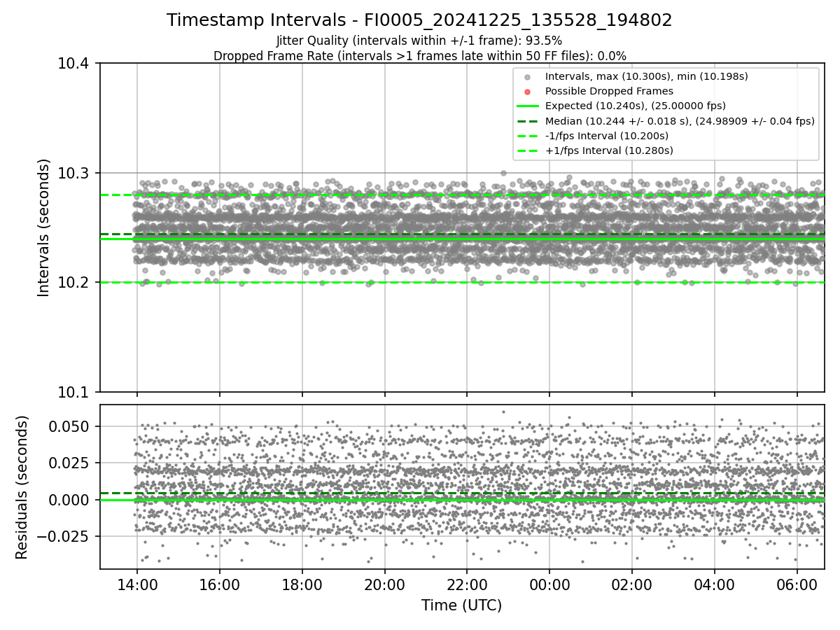The width and height of the screenshot is (840, 630).
Task: Click the Jitter Quality 93.5% subtitle
Action: tap(419, 41)
